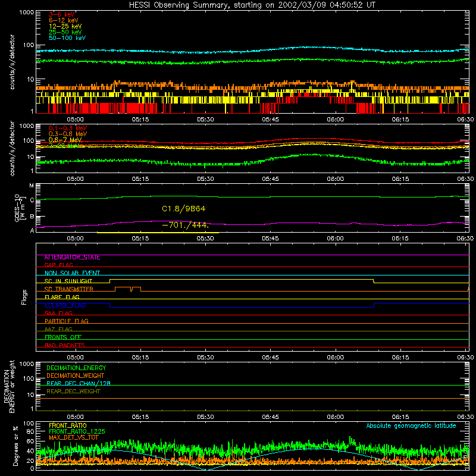This screenshot has width=476, height=476.
Task: Click the green FRONT_RATIO_1225 legend label
Action: [77, 432]
